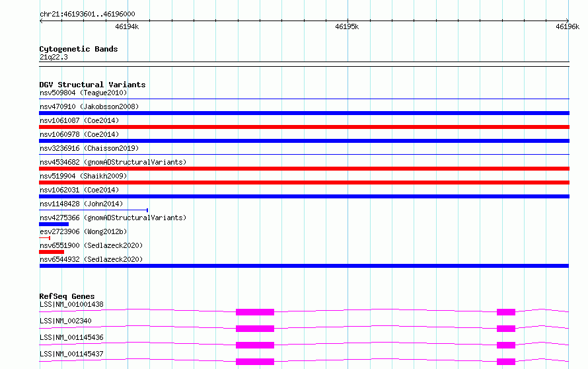Click the red bar for nsv4534682
The height and width of the screenshot is (369, 588).
tap(304, 169)
